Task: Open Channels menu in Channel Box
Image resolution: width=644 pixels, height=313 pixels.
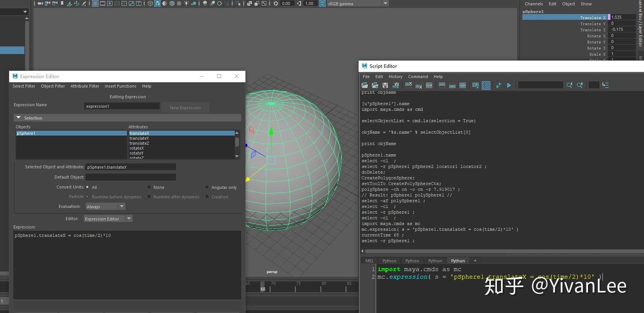Action: click(x=533, y=4)
